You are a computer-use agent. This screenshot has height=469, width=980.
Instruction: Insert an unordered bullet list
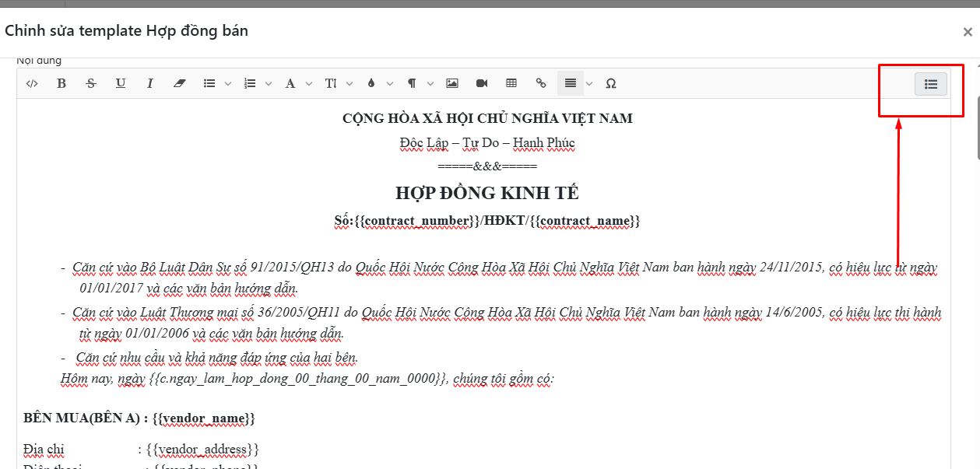tap(209, 83)
